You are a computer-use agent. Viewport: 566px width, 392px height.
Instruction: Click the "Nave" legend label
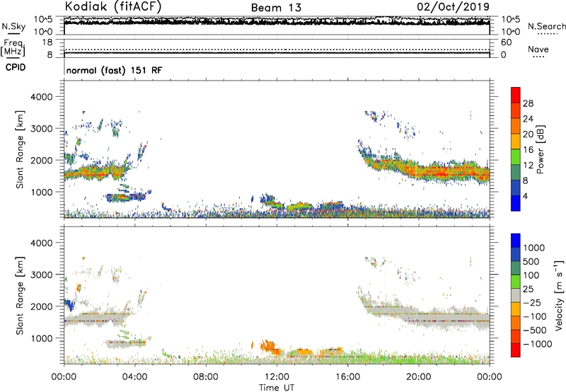(x=538, y=49)
